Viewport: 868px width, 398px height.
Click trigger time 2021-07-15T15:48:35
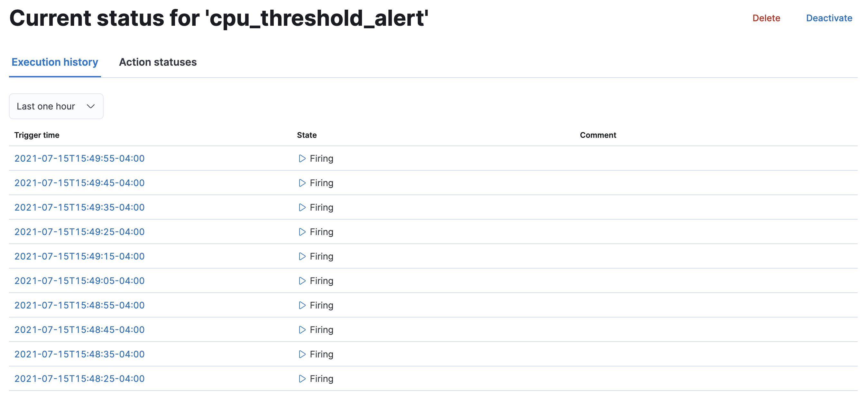(80, 354)
